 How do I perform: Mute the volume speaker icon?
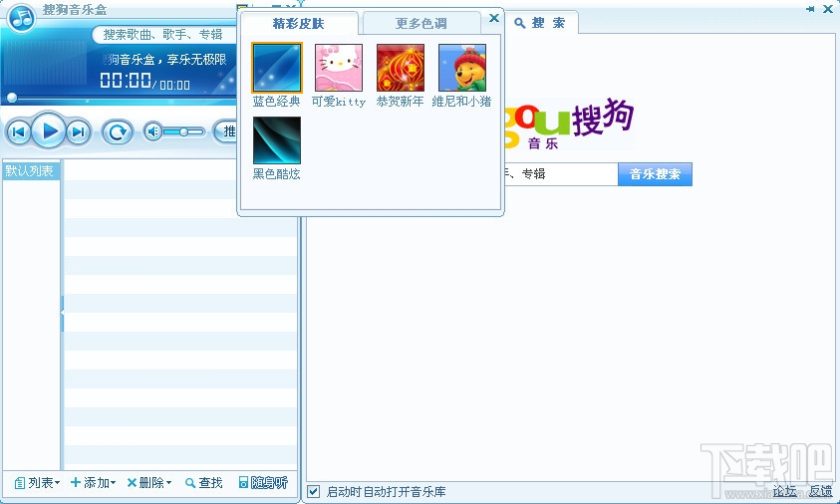click(152, 131)
